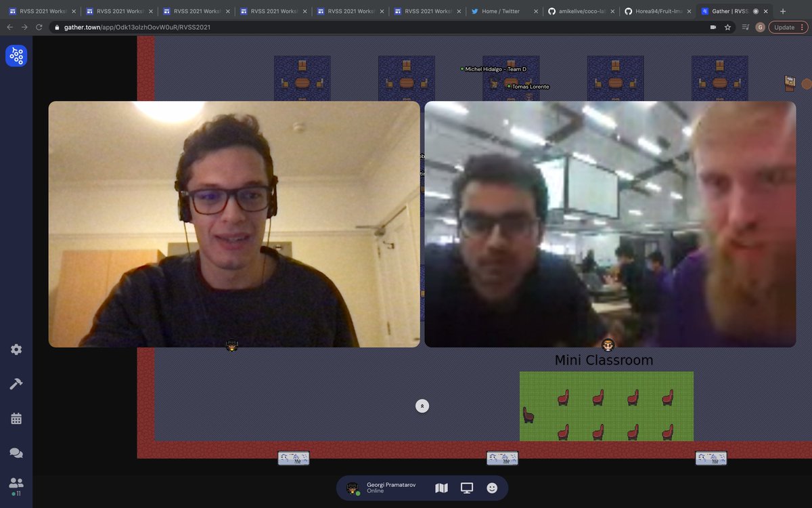The width and height of the screenshot is (812, 508).
Task: Click the Chrome Update button
Action: click(x=784, y=27)
